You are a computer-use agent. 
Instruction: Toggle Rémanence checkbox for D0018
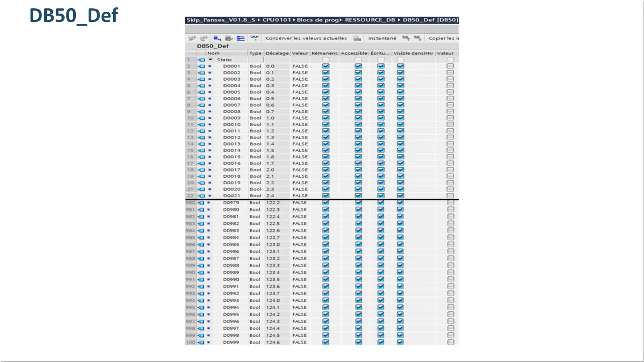(326, 176)
